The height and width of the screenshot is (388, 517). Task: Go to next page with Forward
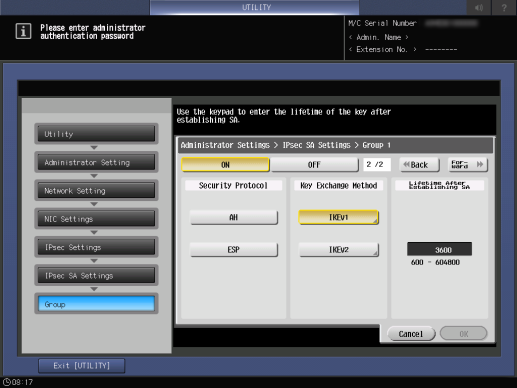click(468, 165)
